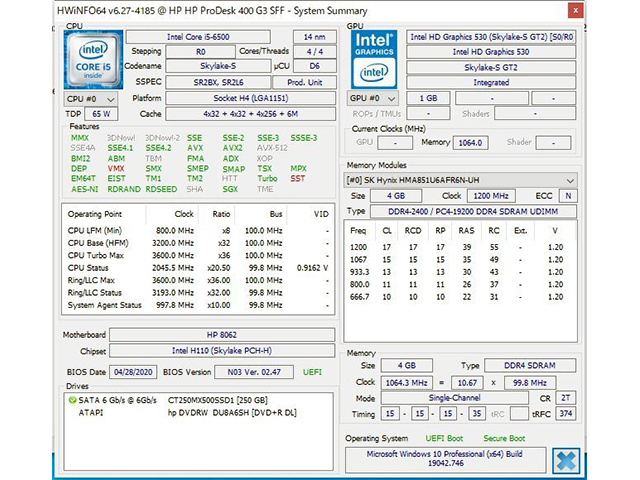Click the Ring/LLC Status 3193.0 MHz value
The width and height of the screenshot is (640, 480).
coord(173,293)
